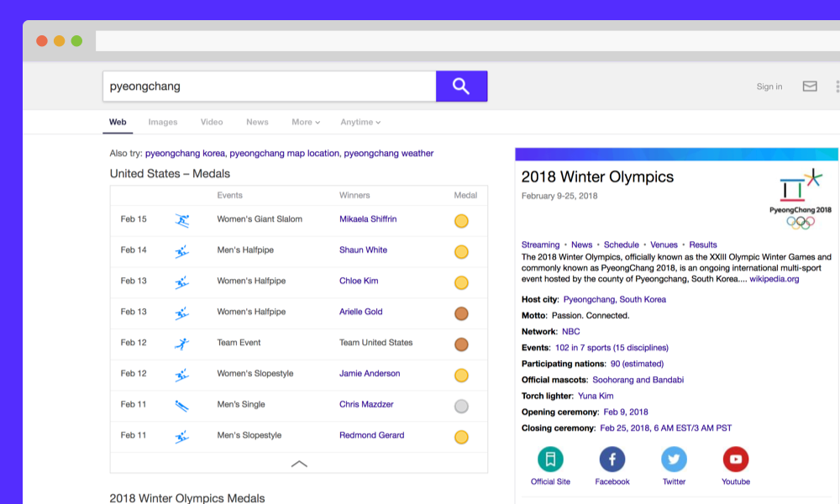Screen dimensions: 840x504
Task: Open the 90 (estimated) nations link
Action: point(637,364)
